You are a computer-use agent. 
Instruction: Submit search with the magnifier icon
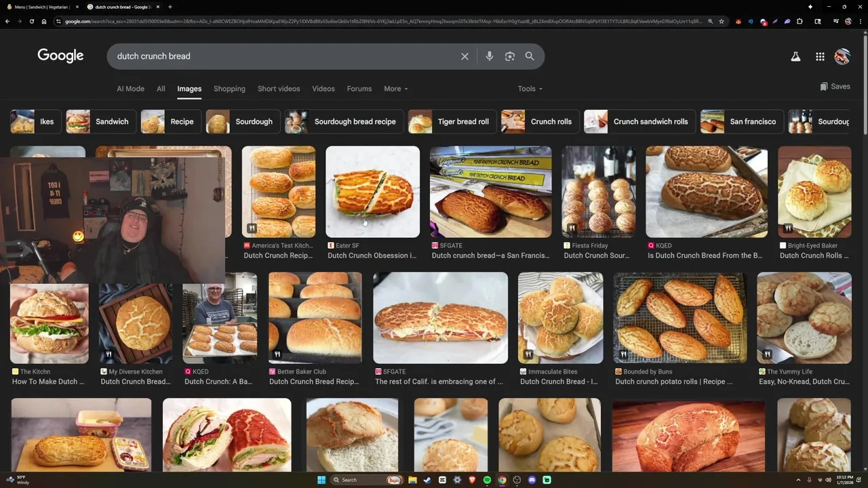[530, 56]
